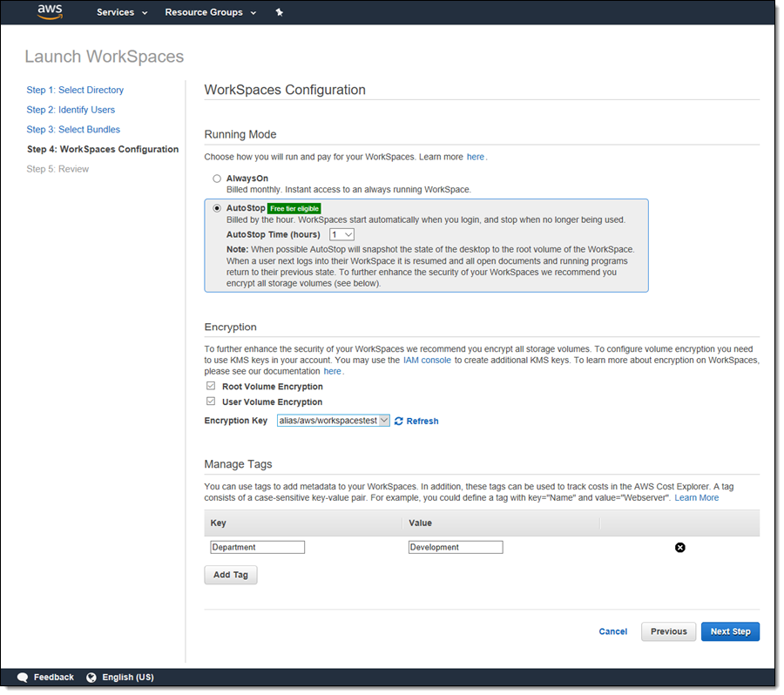Click the 'AutoStop Time (hours)' label
The image size is (784, 695).
coord(273,234)
